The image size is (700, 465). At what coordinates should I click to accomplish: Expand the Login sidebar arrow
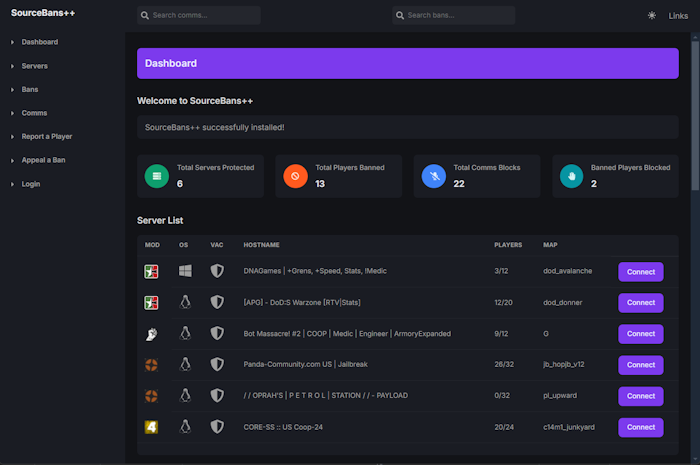point(12,184)
